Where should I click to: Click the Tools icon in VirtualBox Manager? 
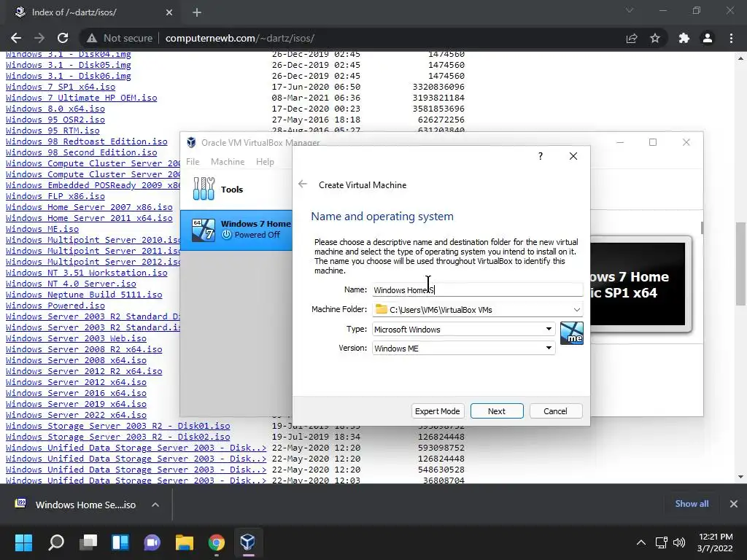pos(204,189)
